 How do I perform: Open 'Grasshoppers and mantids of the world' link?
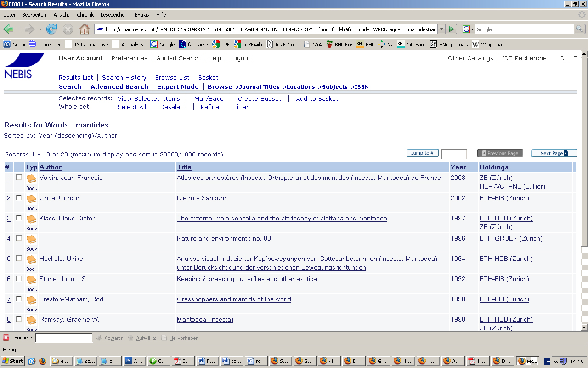(x=234, y=299)
